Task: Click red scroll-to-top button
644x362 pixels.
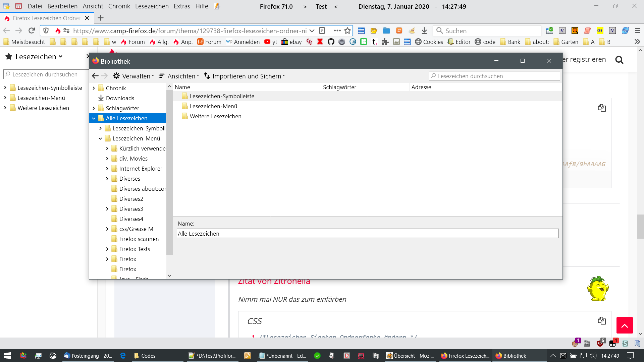Action: click(x=625, y=325)
